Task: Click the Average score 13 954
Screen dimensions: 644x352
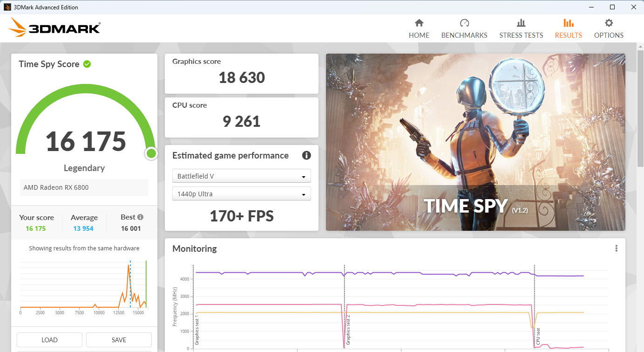Action: pyautogui.click(x=84, y=228)
